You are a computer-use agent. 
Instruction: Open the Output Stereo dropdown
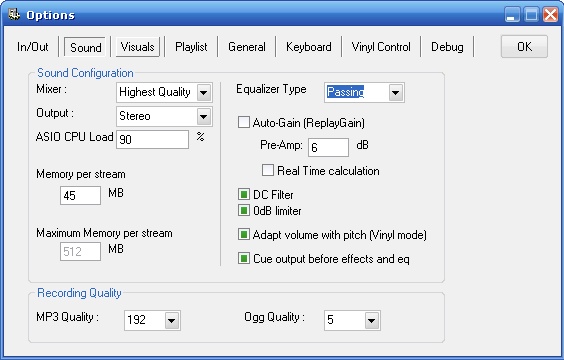click(x=204, y=117)
